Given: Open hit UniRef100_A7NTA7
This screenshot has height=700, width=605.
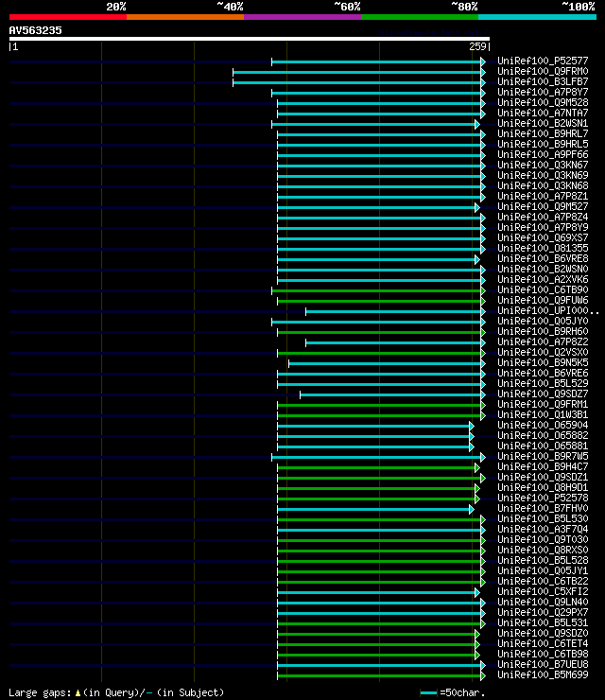Looking at the screenshot, I should point(543,113).
